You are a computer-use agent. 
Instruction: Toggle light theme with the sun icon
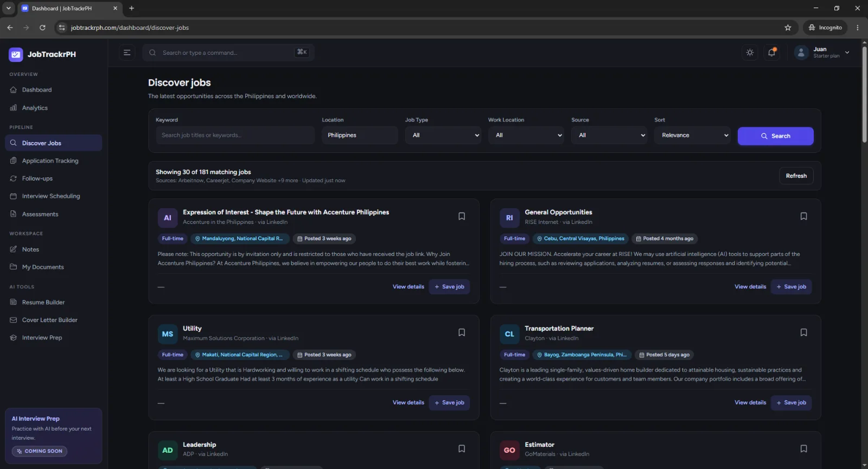point(750,53)
